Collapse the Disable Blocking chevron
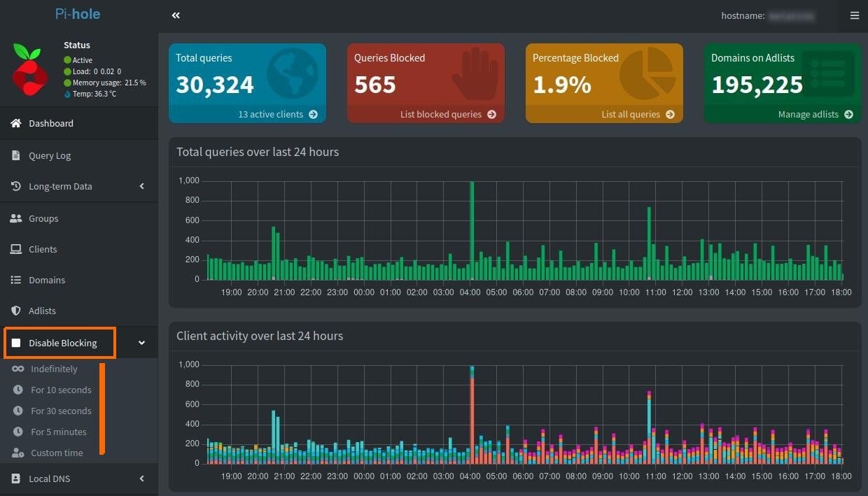868x496 pixels. point(142,343)
